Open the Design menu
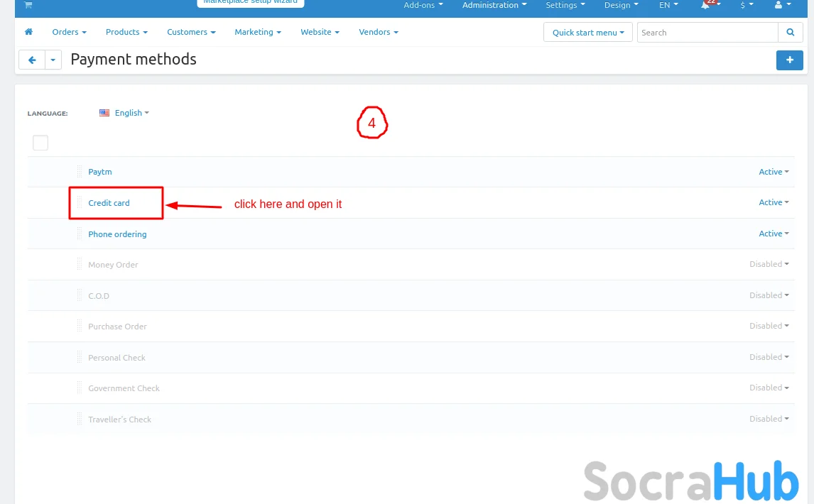 (x=621, y=5)
